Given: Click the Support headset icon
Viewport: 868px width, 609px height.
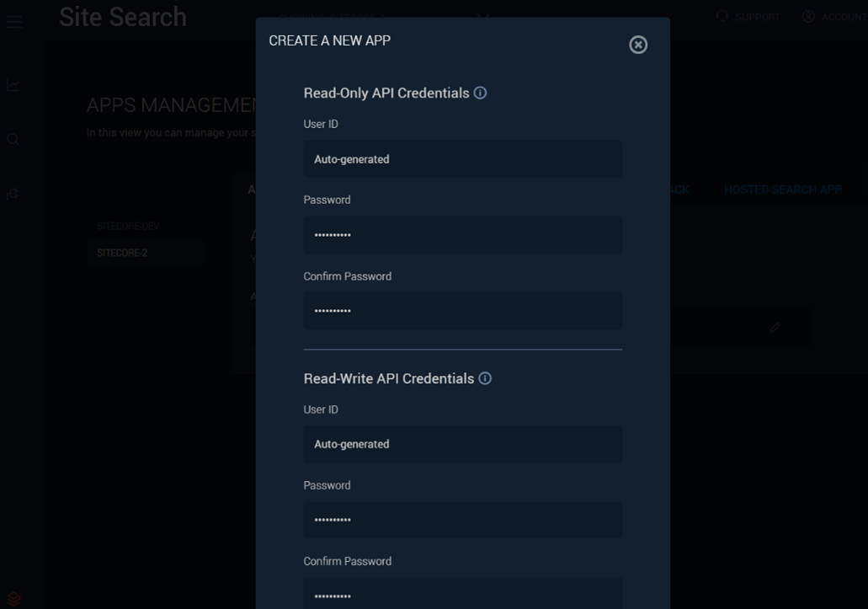Looking at the screenshot, I should click(722, 16).
